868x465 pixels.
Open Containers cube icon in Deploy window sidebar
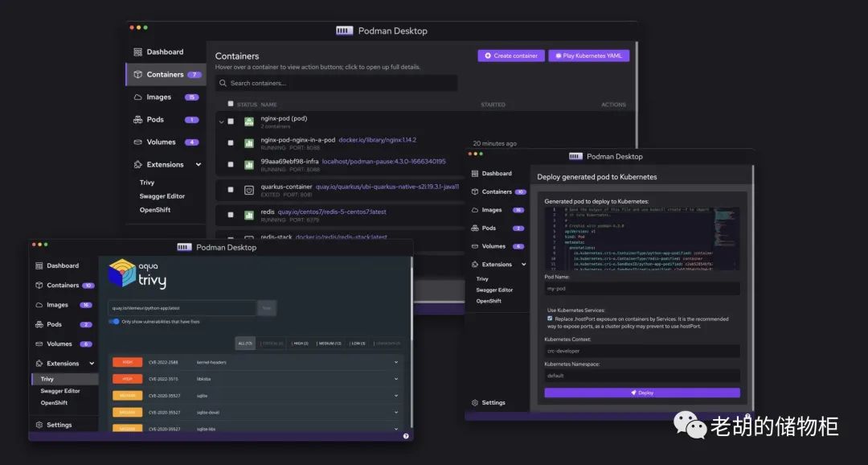point(475,191)
